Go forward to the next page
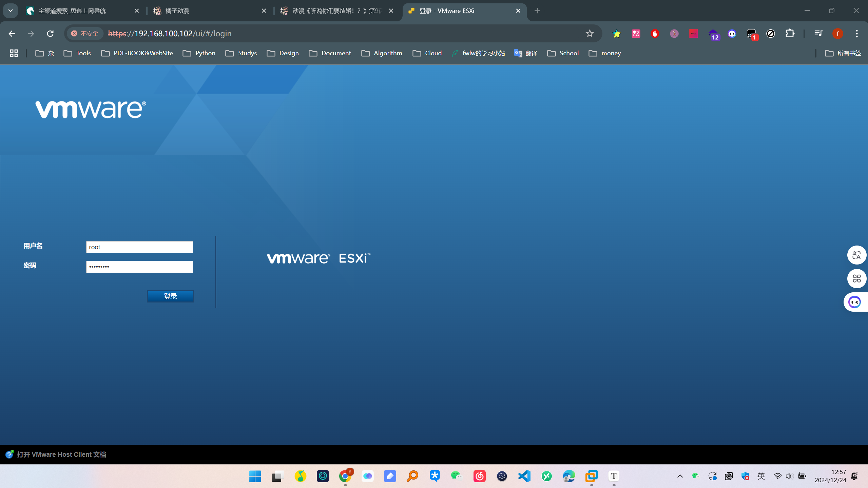868x488 pixels. [31, 34]
